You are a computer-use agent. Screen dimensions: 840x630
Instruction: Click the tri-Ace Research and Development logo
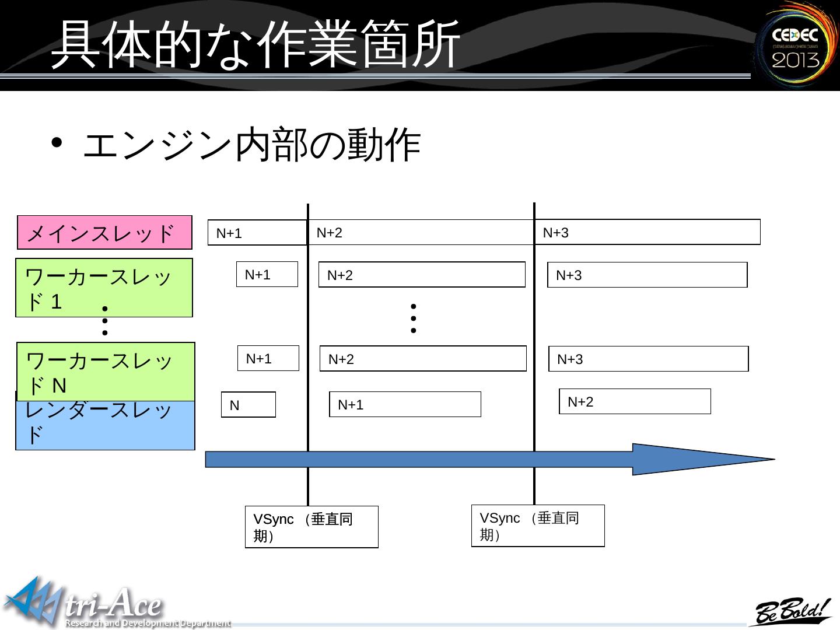point(117,603)
